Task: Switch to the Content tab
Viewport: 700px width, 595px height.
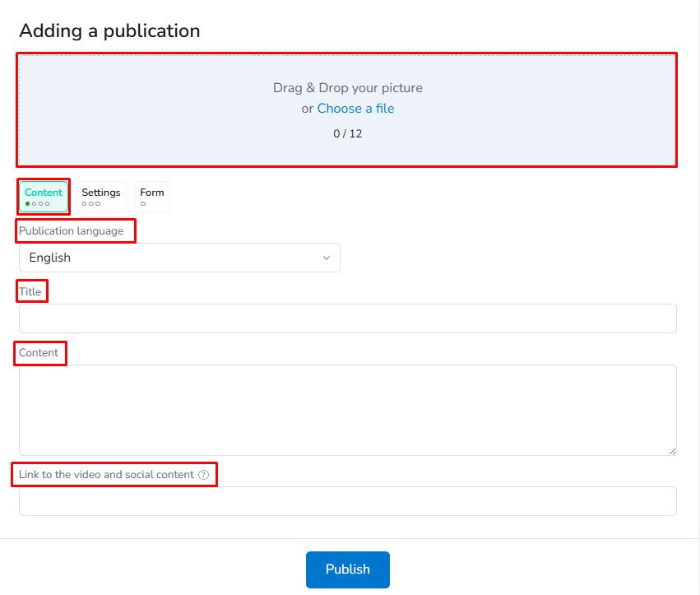Action: tap(44, 197)
